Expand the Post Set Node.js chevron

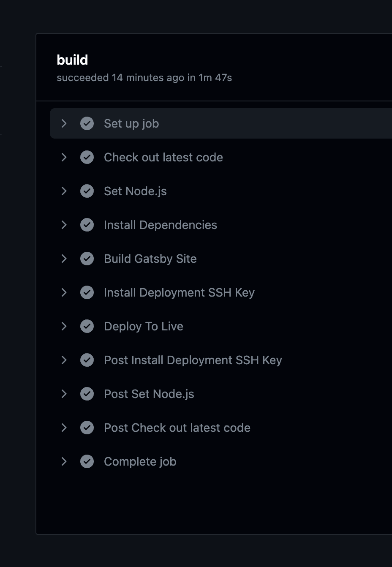[x=64, y=394]
